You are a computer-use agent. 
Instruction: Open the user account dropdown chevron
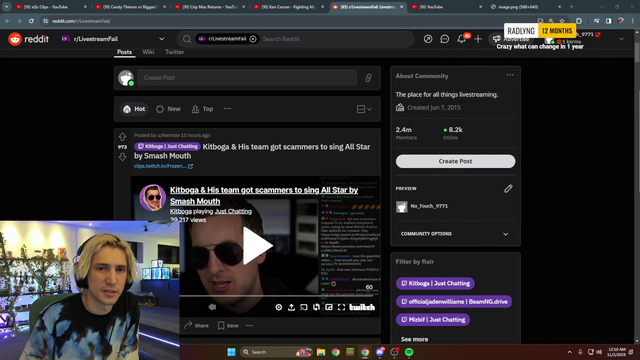(x=621, y=39)
